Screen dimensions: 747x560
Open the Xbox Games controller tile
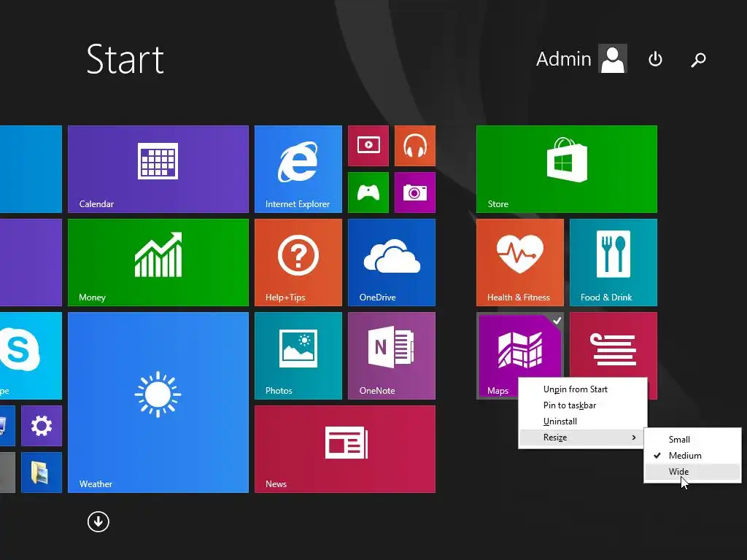tap(368, 192)
